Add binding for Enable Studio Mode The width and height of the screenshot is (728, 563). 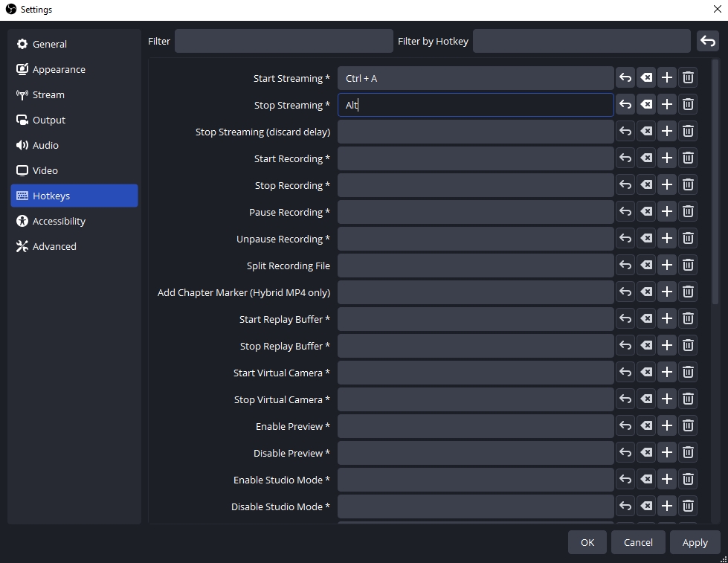click(x=667, y=480)
